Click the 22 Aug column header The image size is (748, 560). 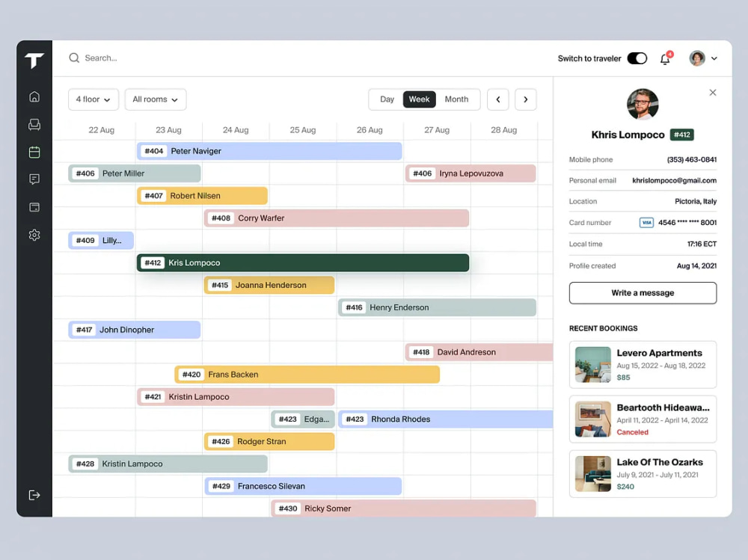click(x=101, y=130)
